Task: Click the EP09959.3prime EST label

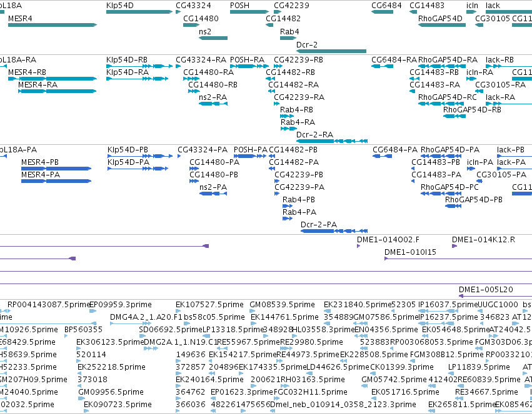Action: point(121,305)
